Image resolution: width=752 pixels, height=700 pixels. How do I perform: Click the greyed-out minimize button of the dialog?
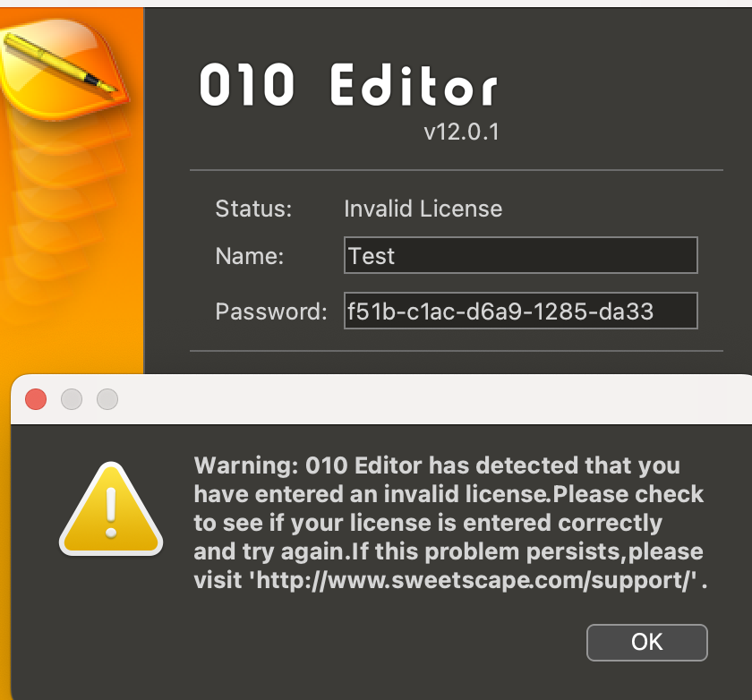pos(72,399)
